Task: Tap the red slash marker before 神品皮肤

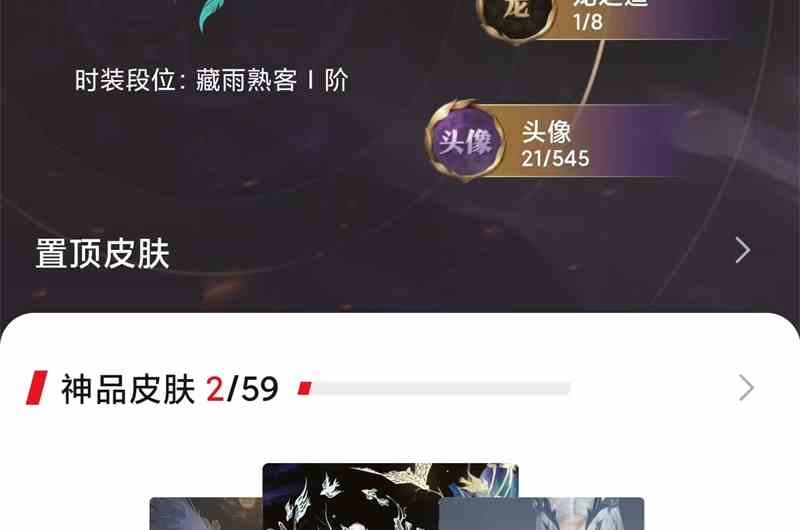Action: 37,388
